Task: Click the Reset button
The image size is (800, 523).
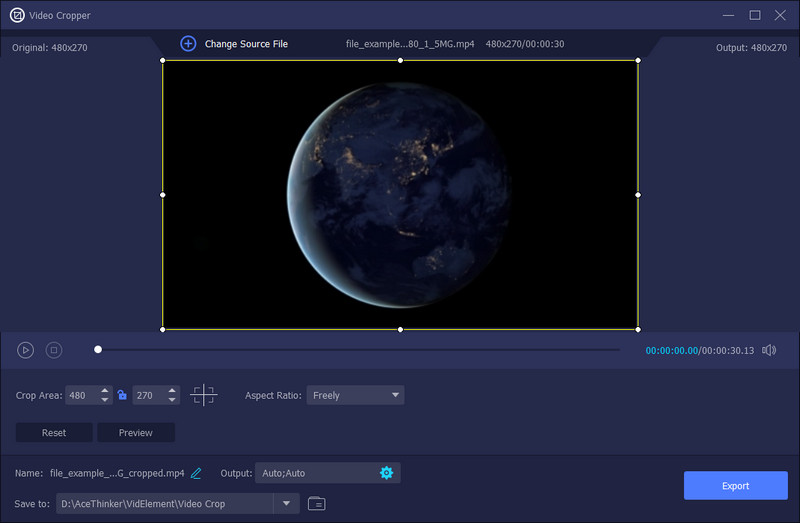Action: (54, 433)
